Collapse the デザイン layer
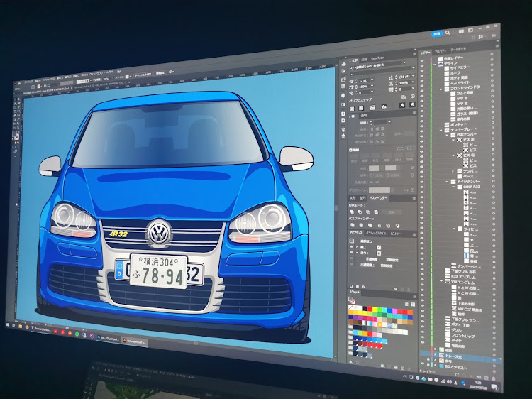The image size is (532, 399). click(x=435, y=65)
